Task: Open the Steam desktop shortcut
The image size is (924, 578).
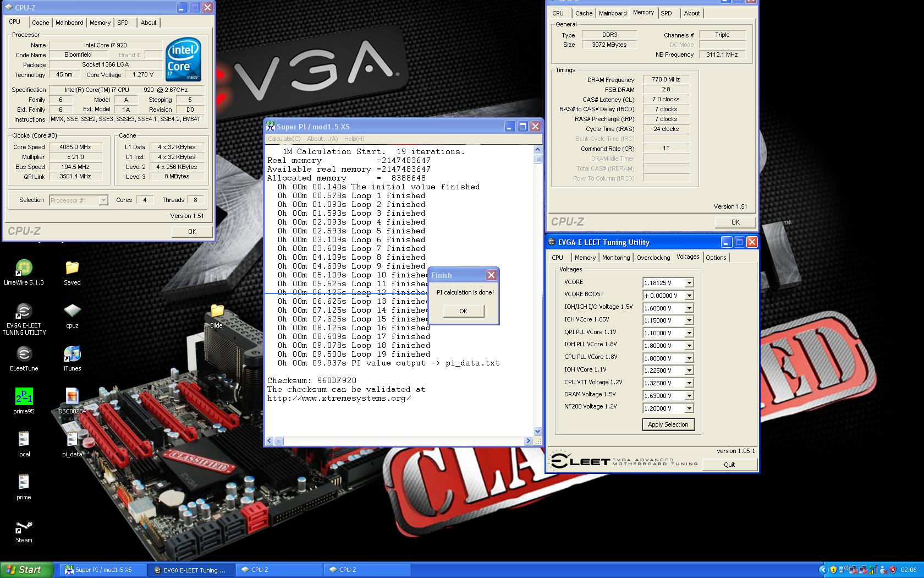Action: click(x=24, y=527)
